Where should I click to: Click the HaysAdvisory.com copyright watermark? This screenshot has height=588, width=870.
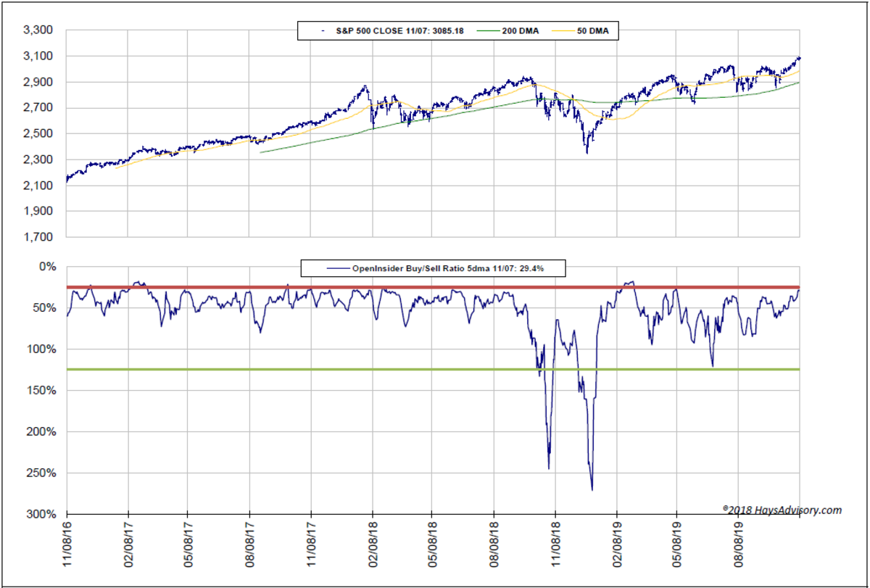[782, 510]
